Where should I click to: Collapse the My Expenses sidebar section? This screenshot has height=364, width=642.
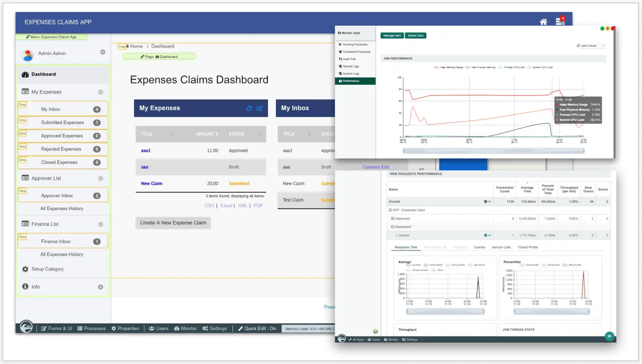pyautogui.click(x=101, y=92)
